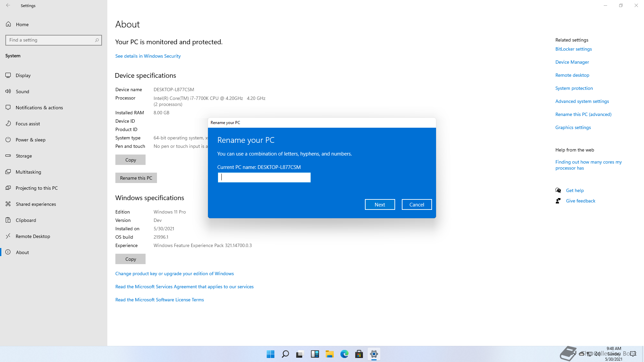This screenshot has height=362, width=644.
Task: Select About in the sidebar
Action: (x=54, y=252)
